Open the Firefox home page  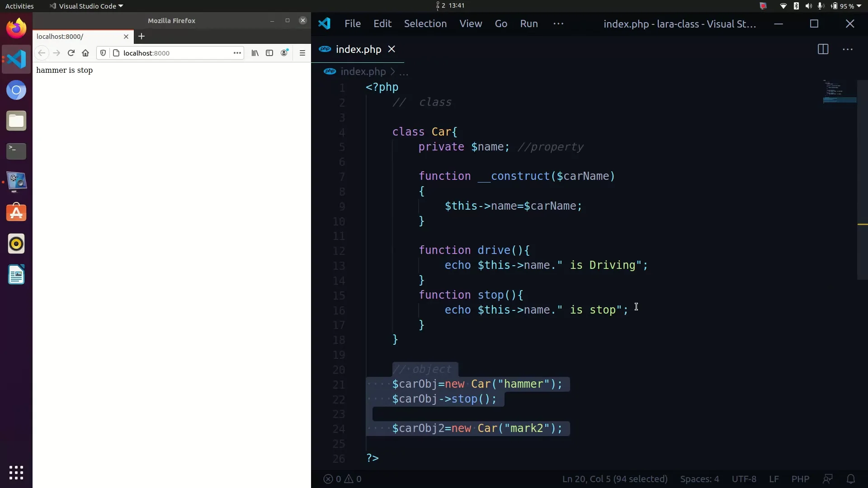click(85, 53)
